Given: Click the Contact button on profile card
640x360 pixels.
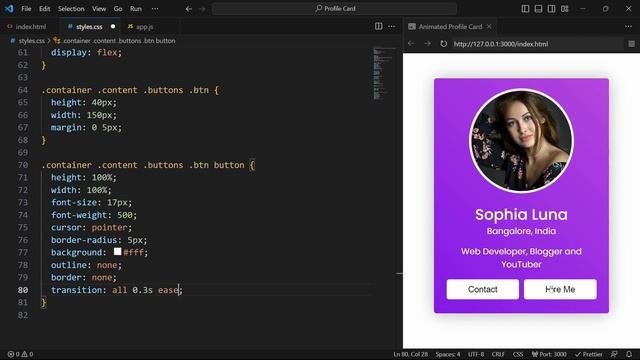Looking at the screenshot, I should pyautogui.click(x=482, y=289).
